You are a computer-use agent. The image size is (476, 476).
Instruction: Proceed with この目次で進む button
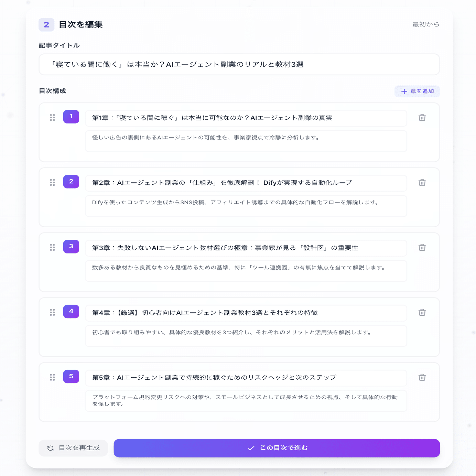(x=277, y=448)
